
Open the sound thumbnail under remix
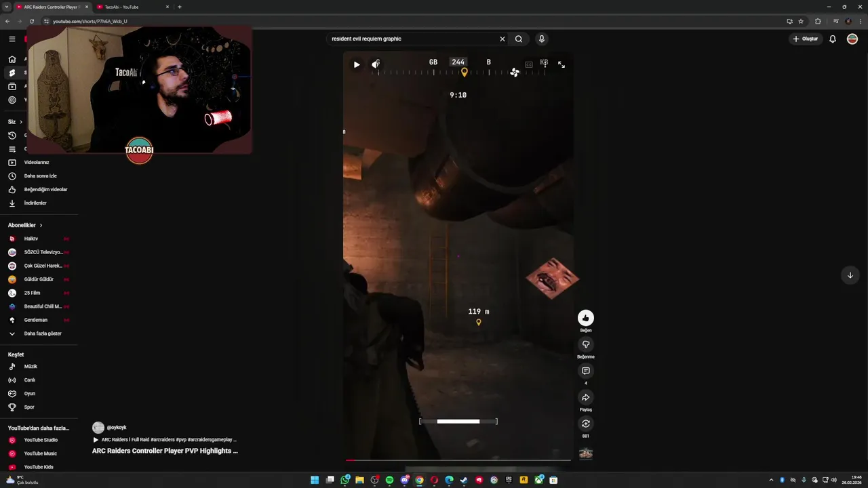point(586,453)
